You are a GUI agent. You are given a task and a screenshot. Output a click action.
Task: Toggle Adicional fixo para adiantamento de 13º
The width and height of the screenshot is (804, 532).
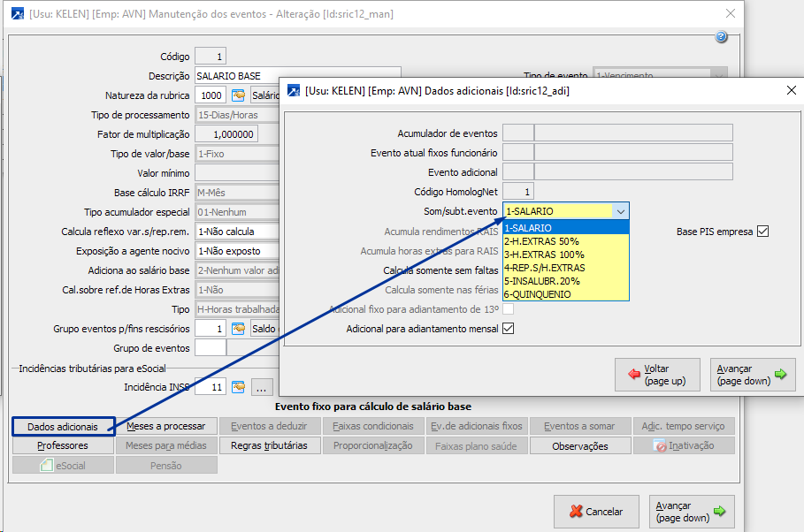[509, 309]
